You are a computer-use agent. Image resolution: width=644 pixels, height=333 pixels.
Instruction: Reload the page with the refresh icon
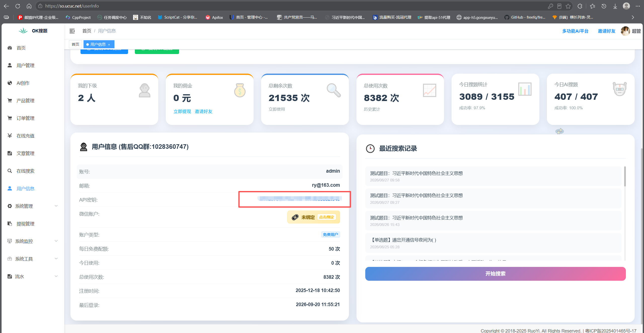18,6
